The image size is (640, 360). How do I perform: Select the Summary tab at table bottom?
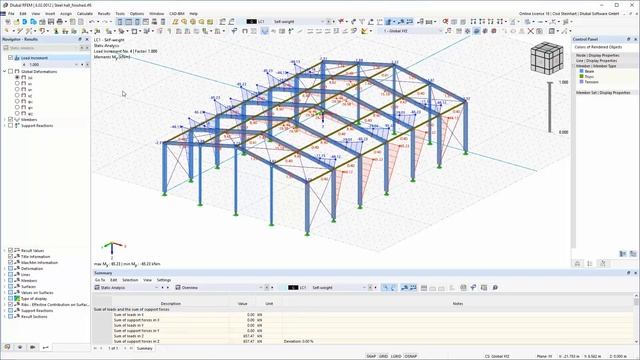[145, 348]
